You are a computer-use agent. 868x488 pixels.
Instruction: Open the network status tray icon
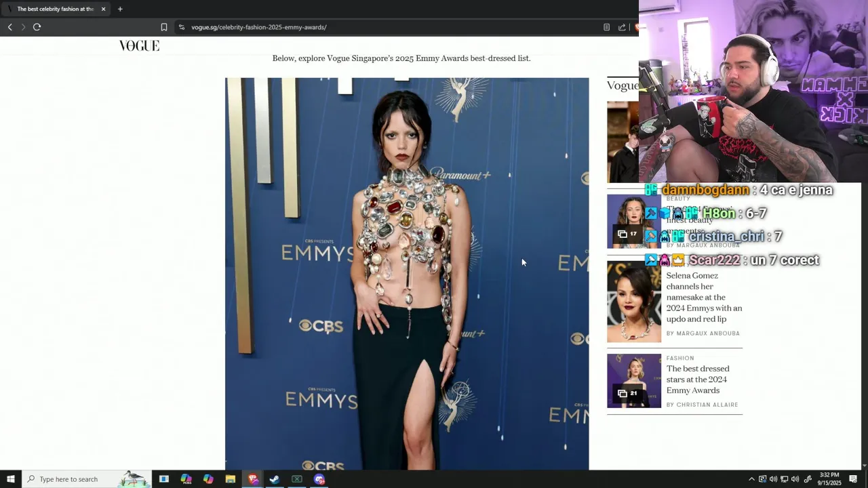click(785, 479)
